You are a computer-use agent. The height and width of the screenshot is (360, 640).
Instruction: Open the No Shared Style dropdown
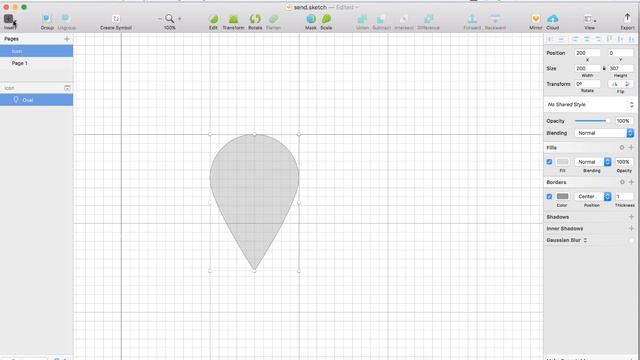(590, 104)
